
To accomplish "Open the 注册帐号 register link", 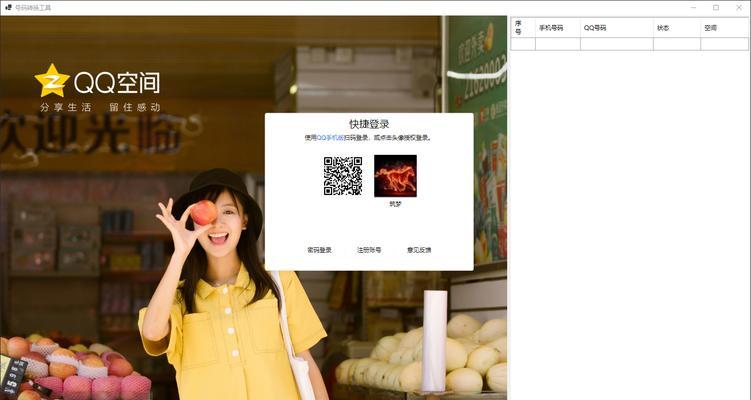I will click(369, 250).
